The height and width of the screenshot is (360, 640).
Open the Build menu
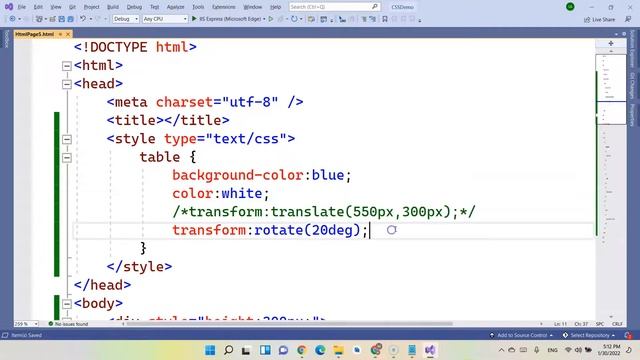(x=113, y=7)
